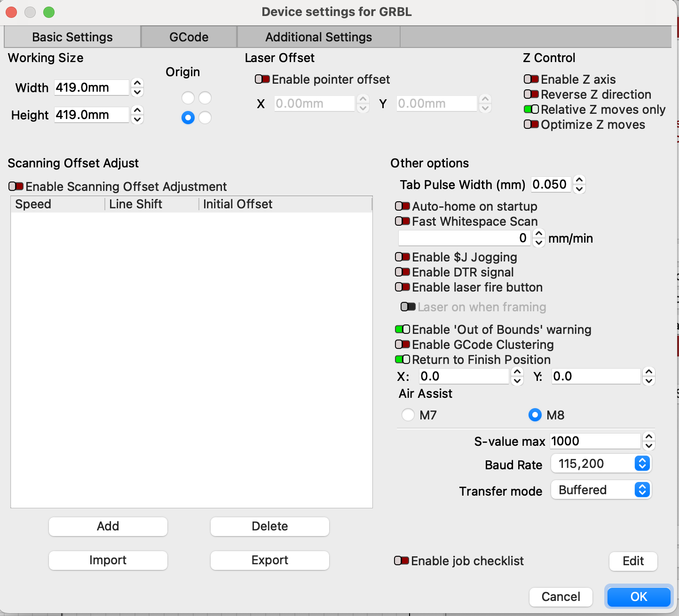
Task: Click the S-value max field
Action: coord(595,441)
